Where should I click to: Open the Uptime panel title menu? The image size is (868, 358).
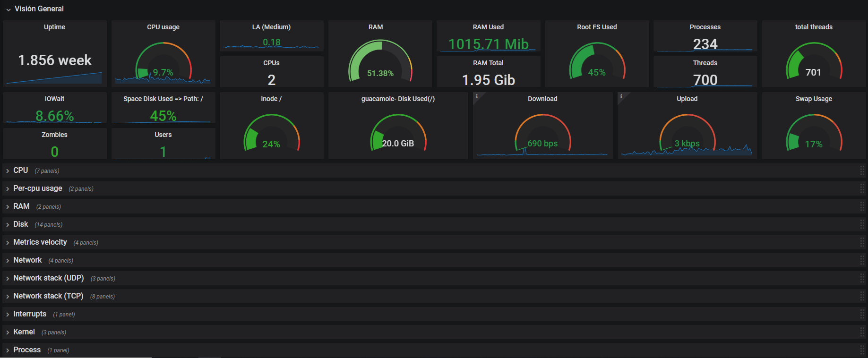coord(55,27)
